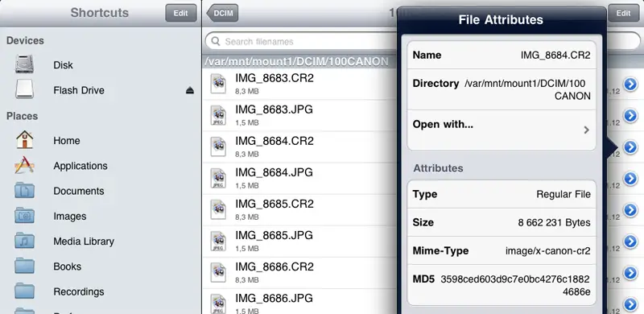This screenshot has width=644, height=314.
Task: Click the Applications label
Action: point(80,166)
